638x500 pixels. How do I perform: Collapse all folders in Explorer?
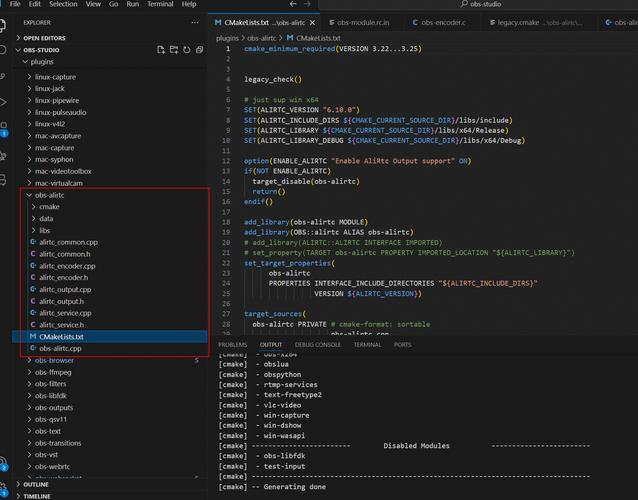(199, 50)
